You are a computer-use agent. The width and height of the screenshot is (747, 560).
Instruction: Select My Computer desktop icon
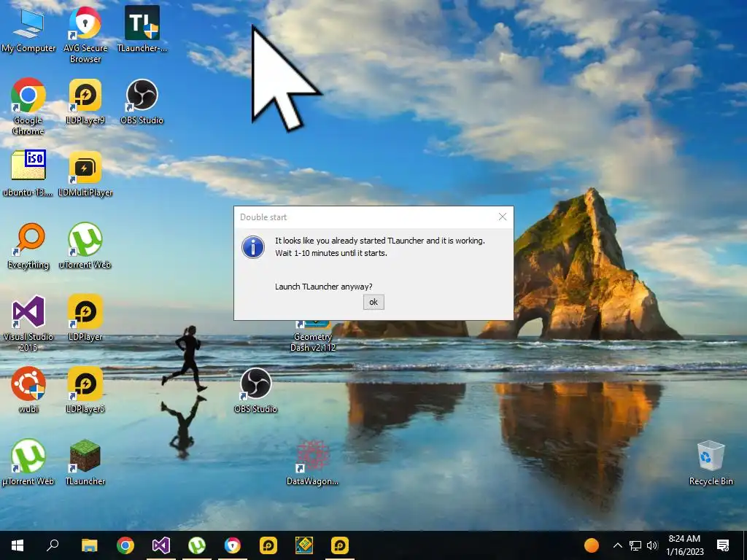(28, 31)
